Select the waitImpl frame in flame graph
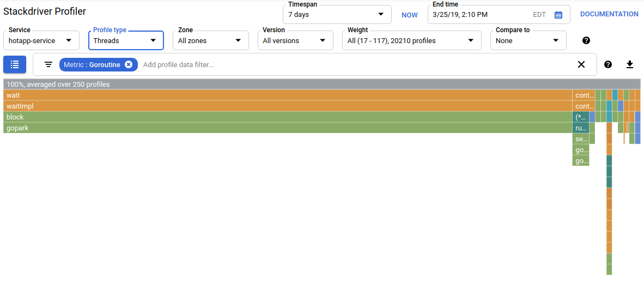 click(272, 106)
